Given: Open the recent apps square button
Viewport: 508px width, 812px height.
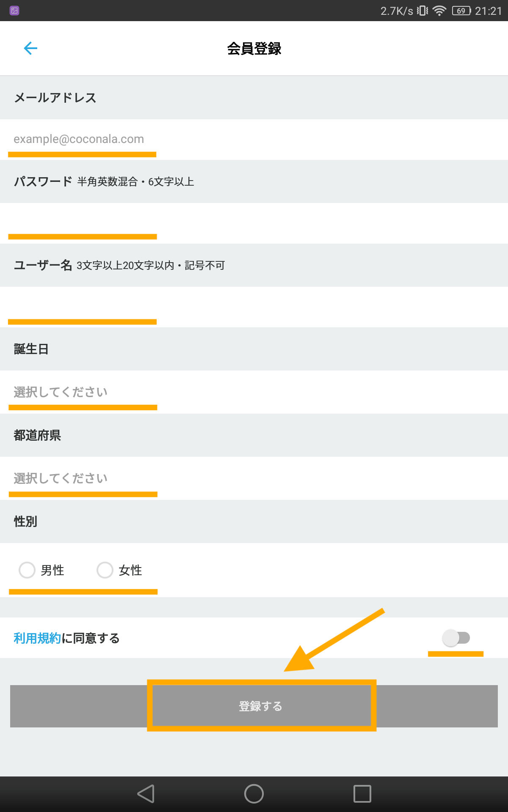Looking at the screenshot, I should pyautogui.click(x=362, y=794).
